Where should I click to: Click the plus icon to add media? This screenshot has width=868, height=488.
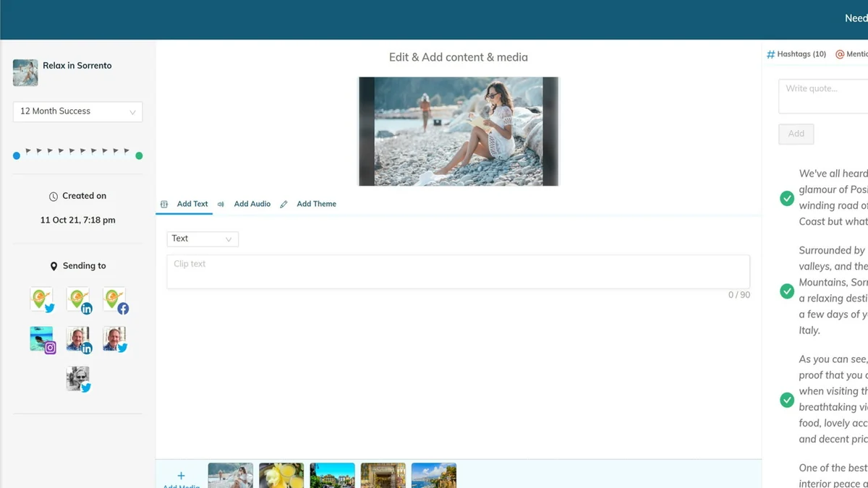click(x=181, y=476)
